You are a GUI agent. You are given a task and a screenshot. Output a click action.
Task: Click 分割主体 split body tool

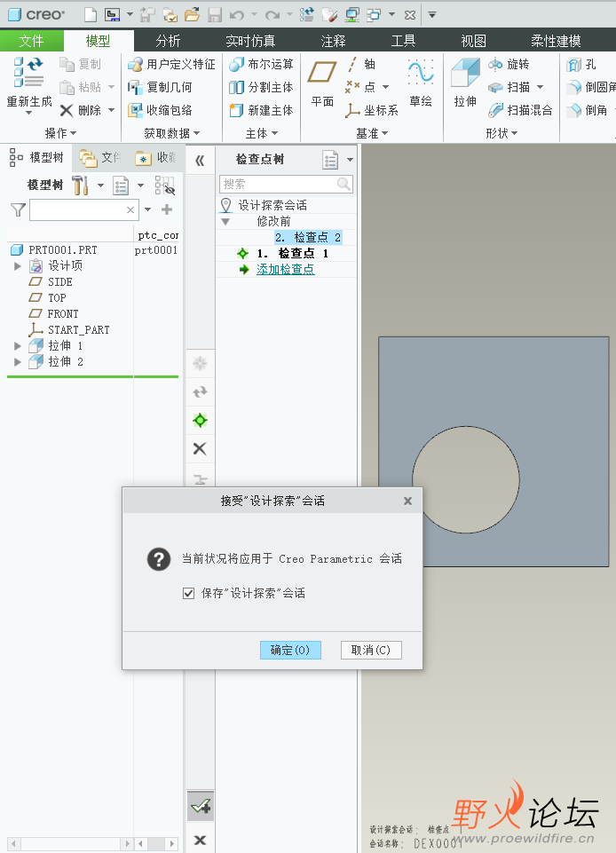(x=261, y=87)
